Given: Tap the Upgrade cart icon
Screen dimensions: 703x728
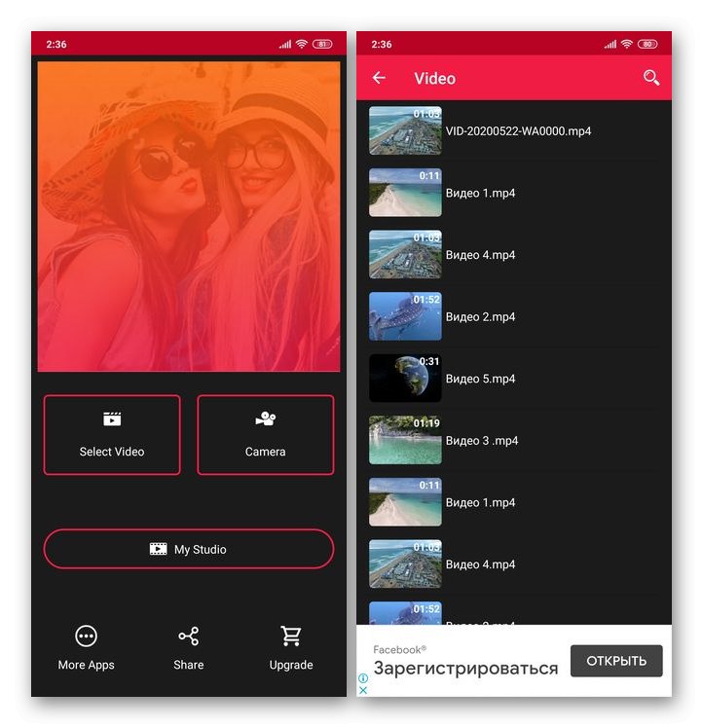Looking at the screenshot, I should 291,636.
